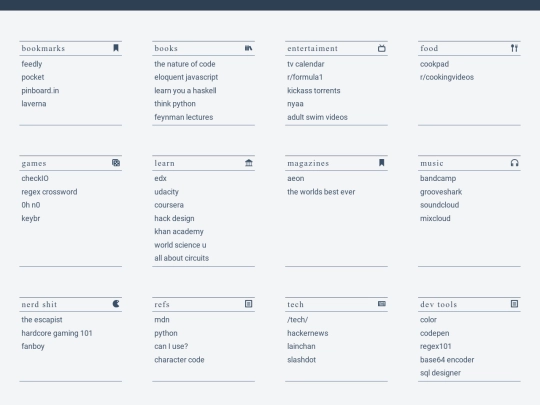Open can I use? link

[171, 346]
